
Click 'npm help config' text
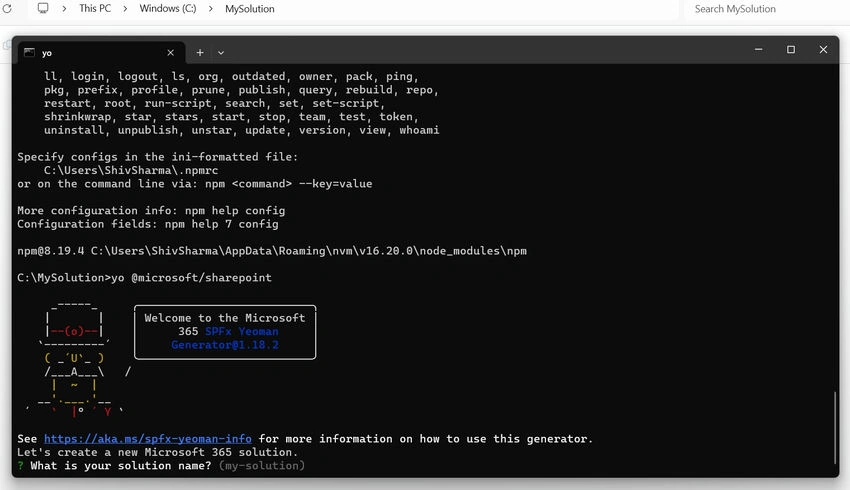pos(235,210)
